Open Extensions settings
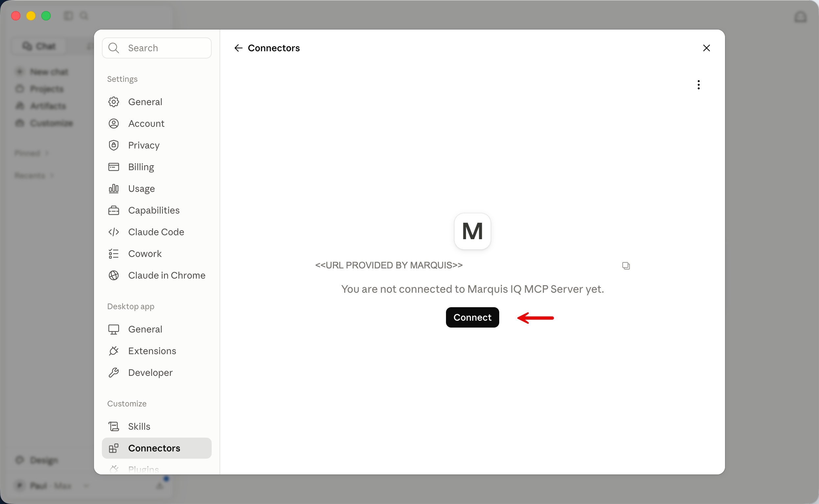The width and height of the screenshot is (819, 504). click(157, 351)
